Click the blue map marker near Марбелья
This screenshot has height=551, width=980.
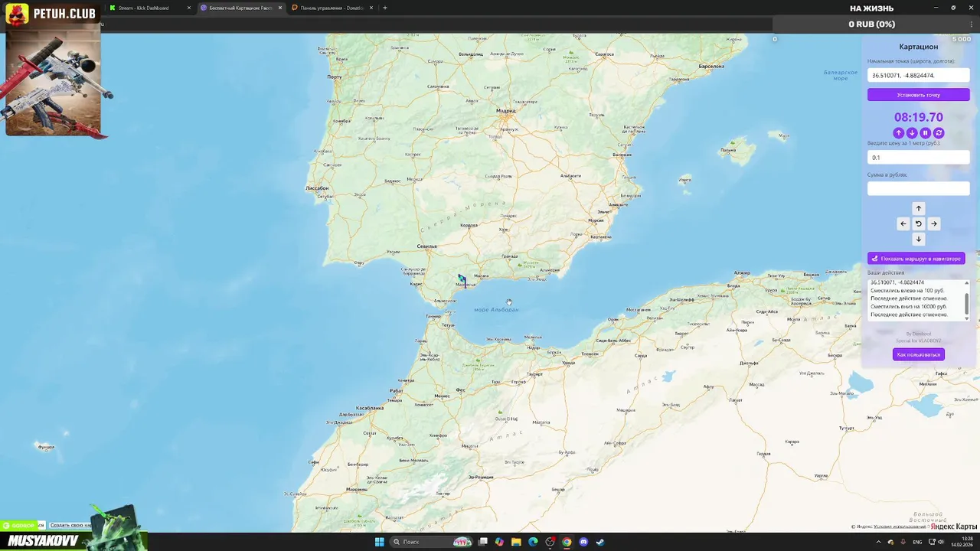click(462, 279)
